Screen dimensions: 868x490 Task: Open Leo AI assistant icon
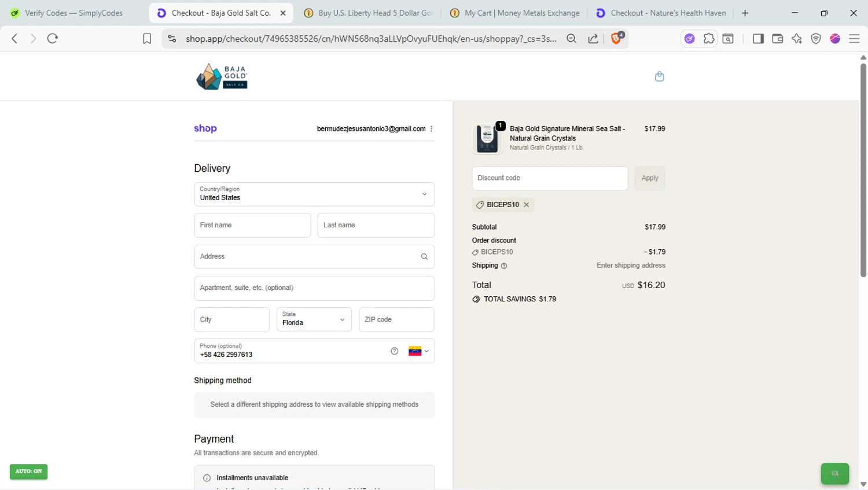[797, 39]
